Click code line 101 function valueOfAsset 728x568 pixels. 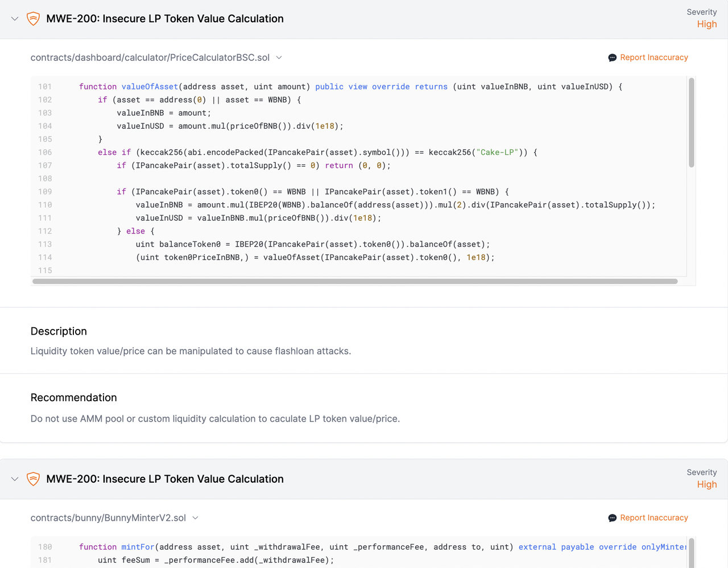pyautogui.click(x=350, y=87)
